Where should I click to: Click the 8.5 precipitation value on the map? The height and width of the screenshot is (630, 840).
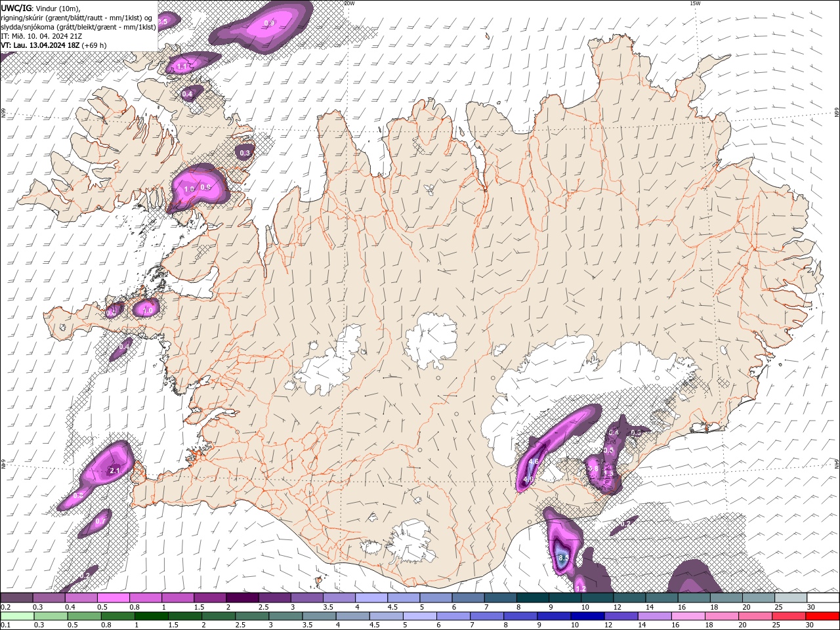click(563, 558)
